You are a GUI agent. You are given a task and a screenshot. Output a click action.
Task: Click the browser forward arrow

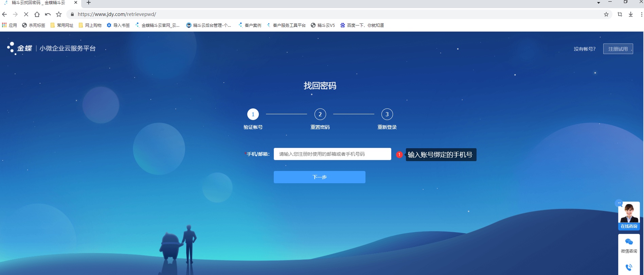[15, 14]
